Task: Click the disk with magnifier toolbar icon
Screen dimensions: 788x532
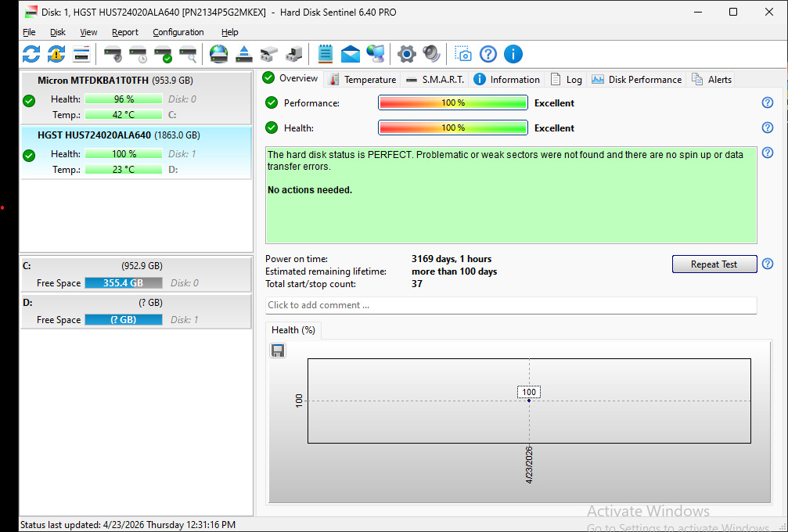Action: (x=188, y=54)
